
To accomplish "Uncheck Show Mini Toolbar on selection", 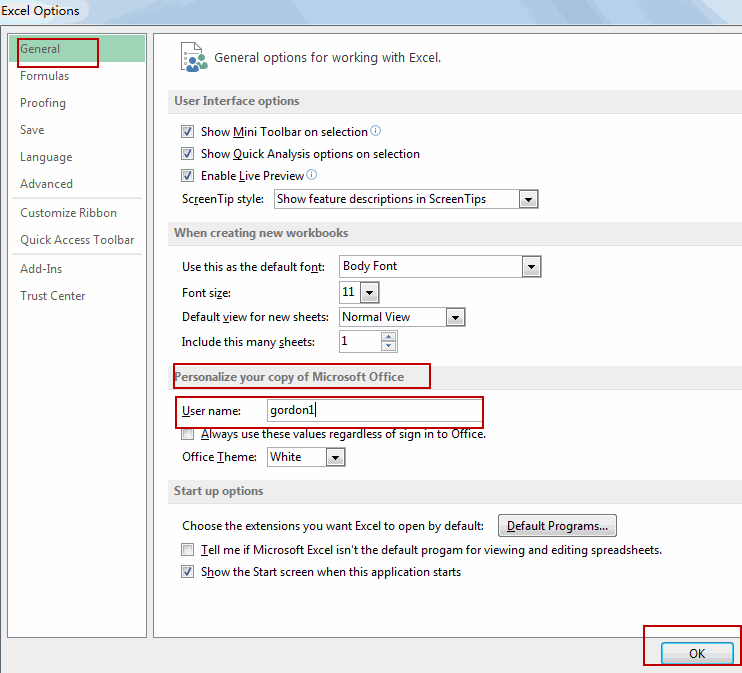I will coord(187,132).
